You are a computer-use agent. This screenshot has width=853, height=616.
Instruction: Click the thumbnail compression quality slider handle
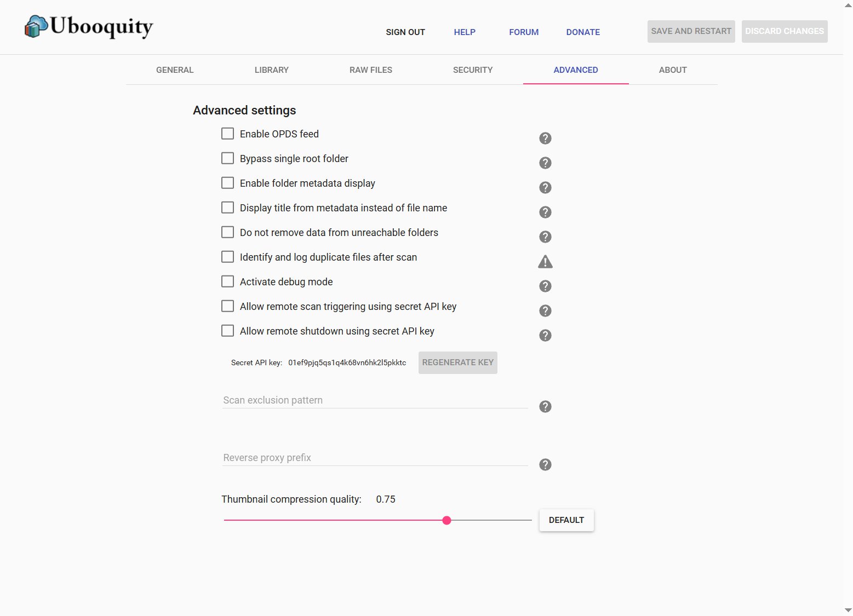tap(446, 520)
